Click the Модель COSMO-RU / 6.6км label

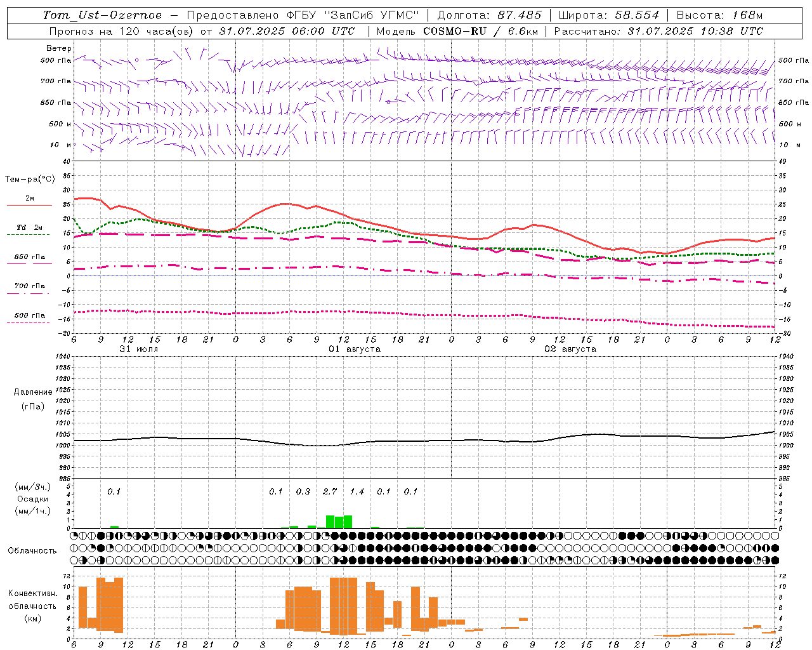click(x=457, y=31)
